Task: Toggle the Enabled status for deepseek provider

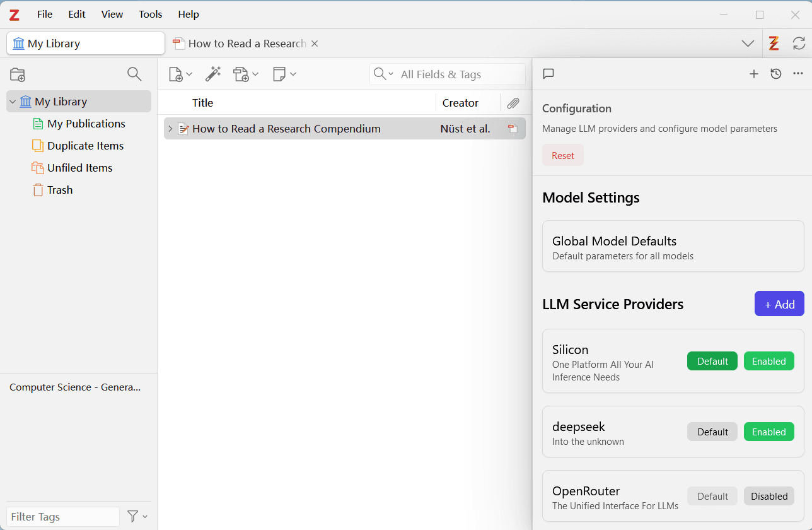Action: [768, 432]
